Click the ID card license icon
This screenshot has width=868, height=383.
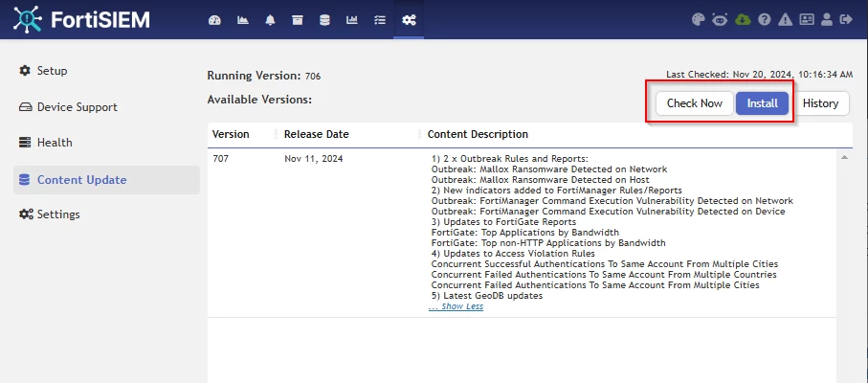[x=807, y=20]
